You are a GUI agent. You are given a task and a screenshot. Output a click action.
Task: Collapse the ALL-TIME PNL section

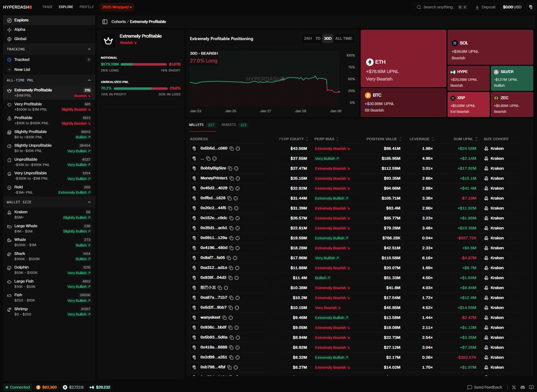tap(89, 80)
